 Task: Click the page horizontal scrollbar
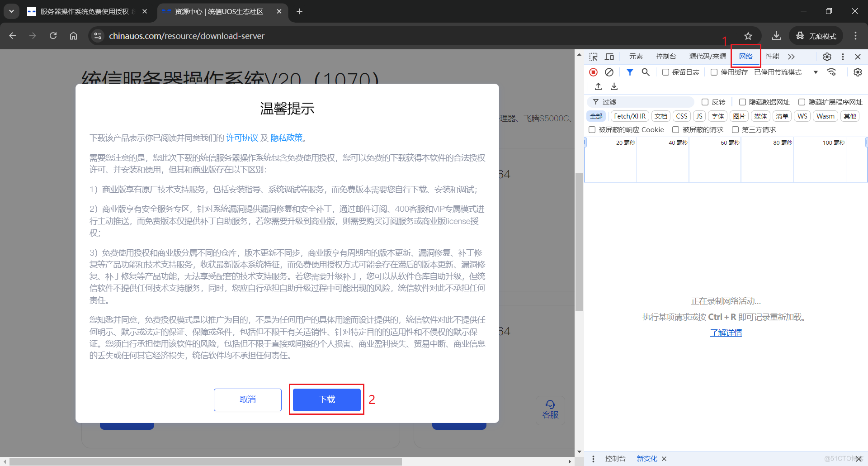pyautogui.click(x=206, y=461)
